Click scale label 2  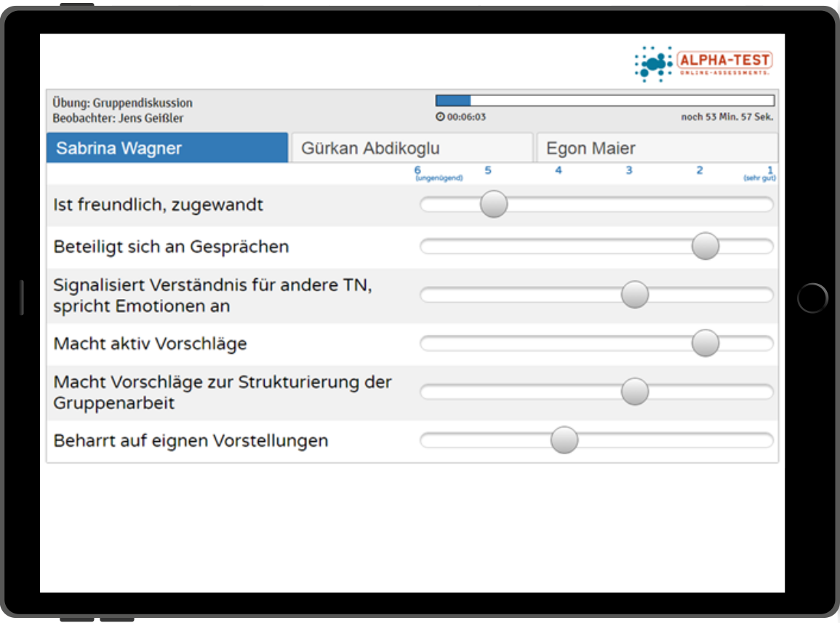tap(699, 170)
